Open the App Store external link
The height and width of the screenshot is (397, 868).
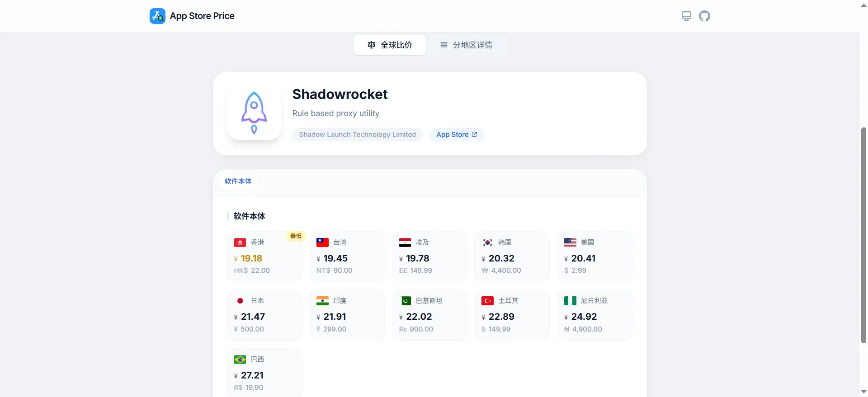[x=457, y=135]
